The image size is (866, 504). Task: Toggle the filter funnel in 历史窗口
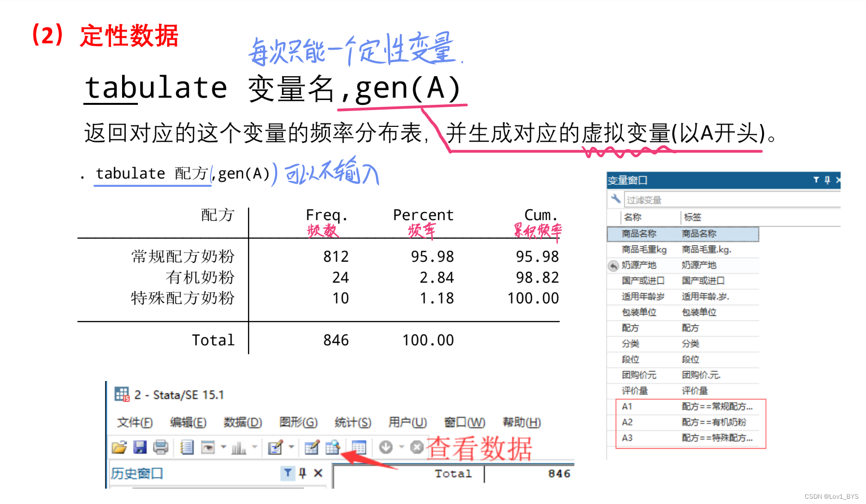[x=288, y=472]
